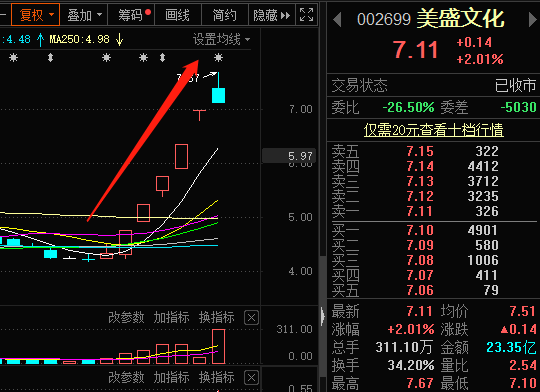540x392 pixels.
Task: Click 改参数 on volume indicator
Action: coord(126,317)
